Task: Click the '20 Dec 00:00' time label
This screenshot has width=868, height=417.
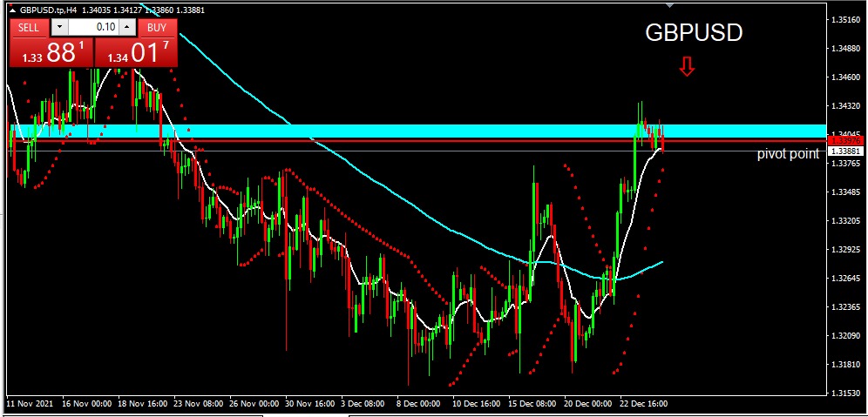Action: pyautogui.click(x=588, y=404)
